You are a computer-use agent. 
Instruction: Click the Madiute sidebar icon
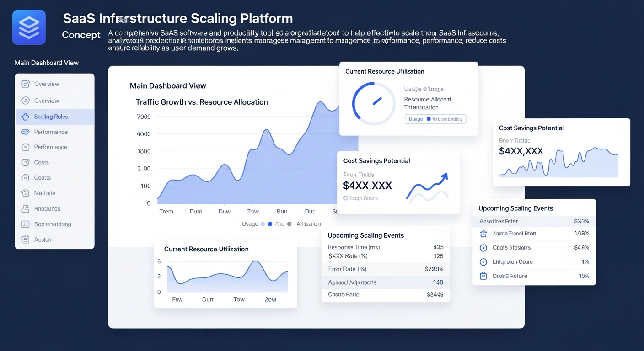(26, 193)
